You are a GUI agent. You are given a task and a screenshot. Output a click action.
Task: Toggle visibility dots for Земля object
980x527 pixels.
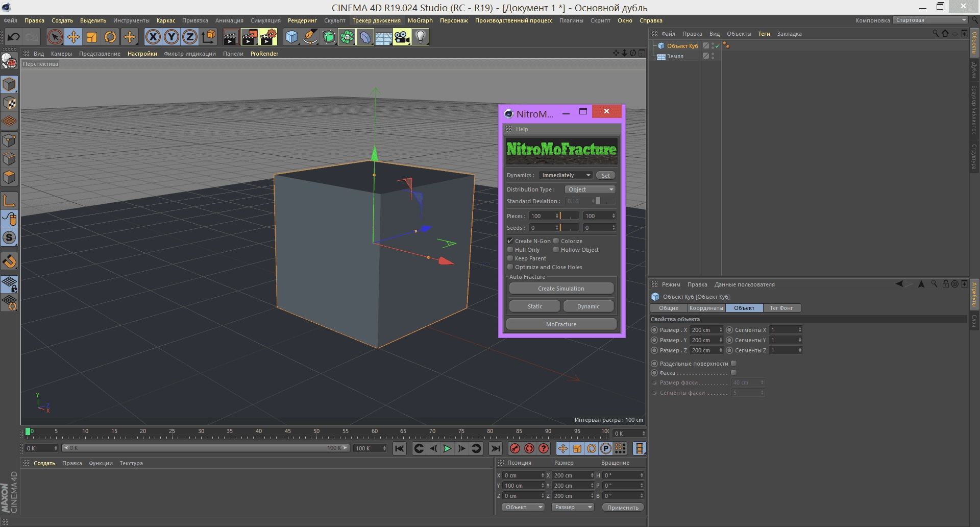click(713, 56)
